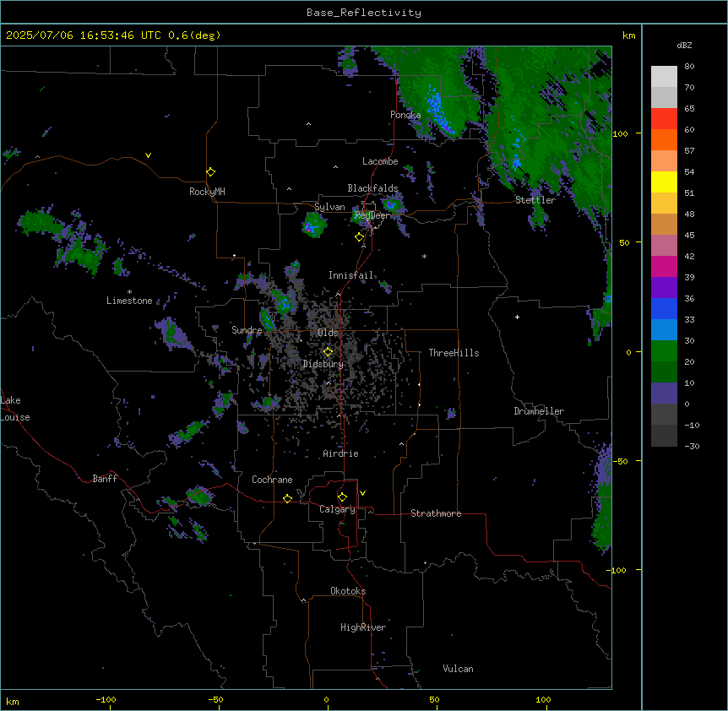The height and width of the screenshot is (711, 728).
Task: Select the royal blue swatch below 36 dBZ
Action: (x=664, y=308)
